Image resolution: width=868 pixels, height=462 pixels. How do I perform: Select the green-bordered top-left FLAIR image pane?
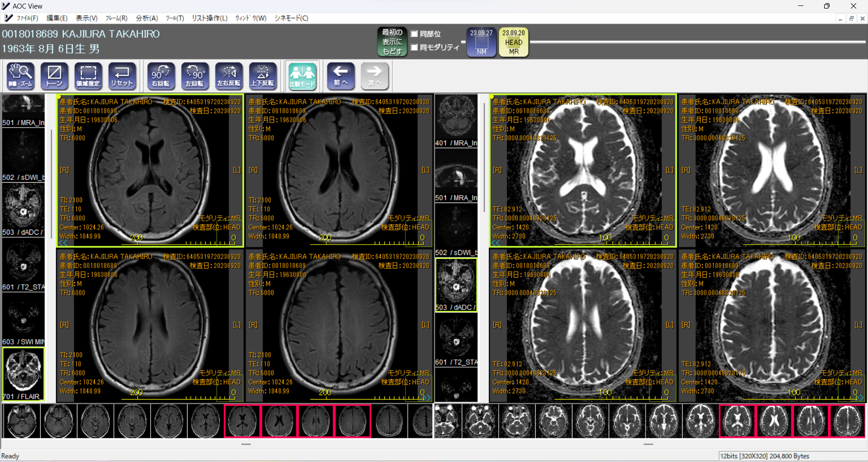coord(150,170)
